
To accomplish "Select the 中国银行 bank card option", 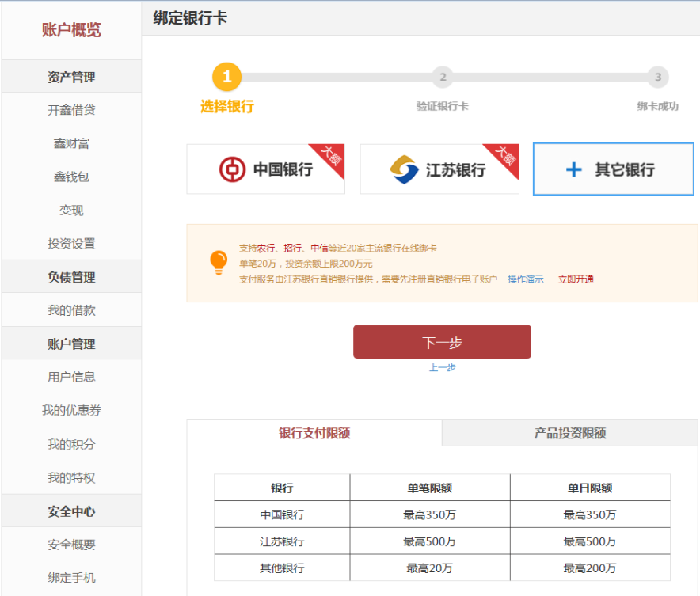I will [x=265, y=169].
